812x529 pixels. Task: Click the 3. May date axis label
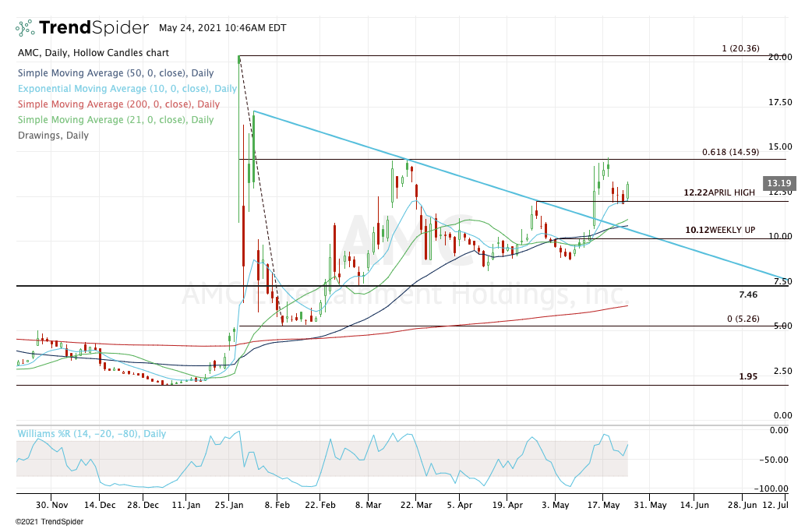[x=555, y=505]
